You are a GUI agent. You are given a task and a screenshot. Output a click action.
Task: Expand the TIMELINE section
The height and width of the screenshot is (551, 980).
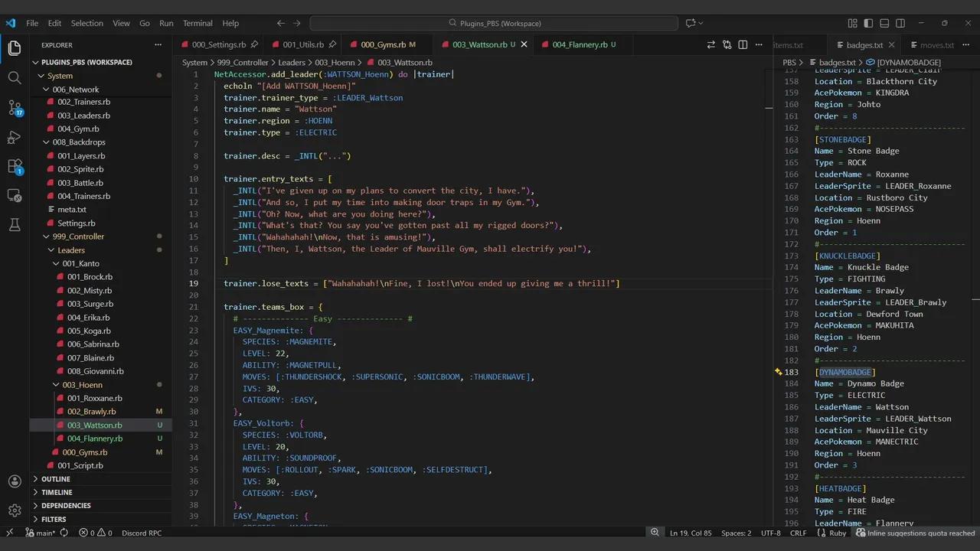point(57,492)
